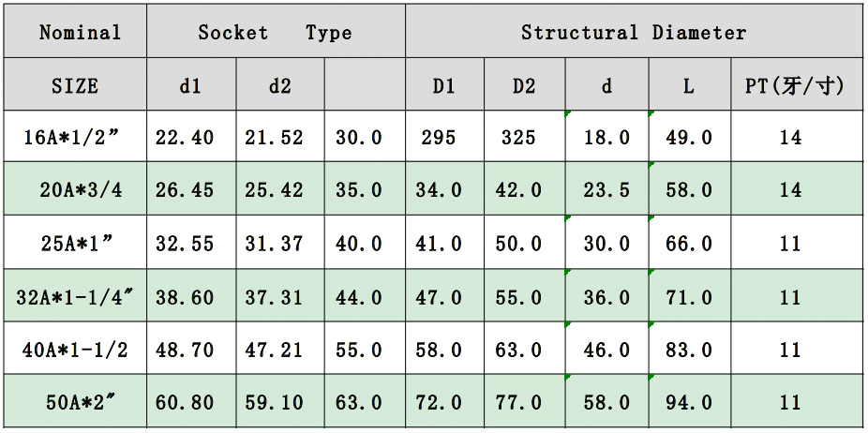Click the D1 value 295
868x433 pixels.
click(x=439, y=138)
